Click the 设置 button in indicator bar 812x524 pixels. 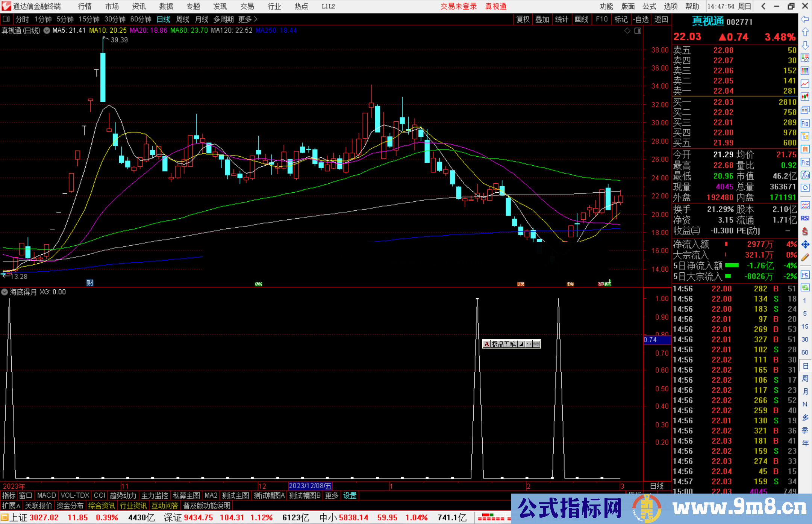pos(350,495)
